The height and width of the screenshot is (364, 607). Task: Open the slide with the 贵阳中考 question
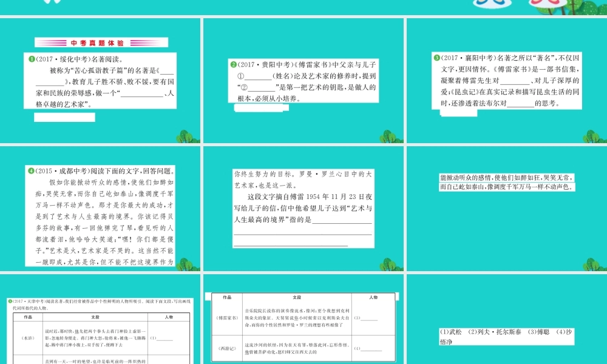click(303, 81)
